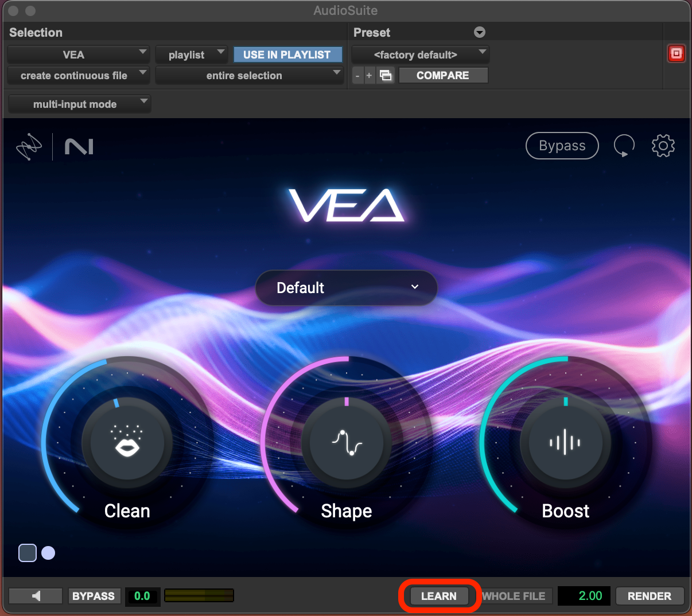The width and height of the screenshot is (692, 616).
Task: Click the minus previous preset button
Action: (x=357, y=76)
